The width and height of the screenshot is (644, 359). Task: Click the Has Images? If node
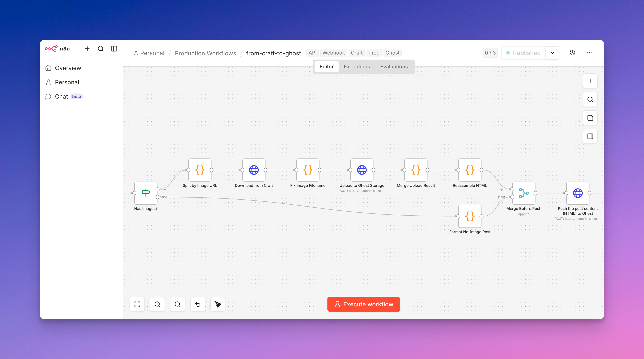(x=146, y=193)
